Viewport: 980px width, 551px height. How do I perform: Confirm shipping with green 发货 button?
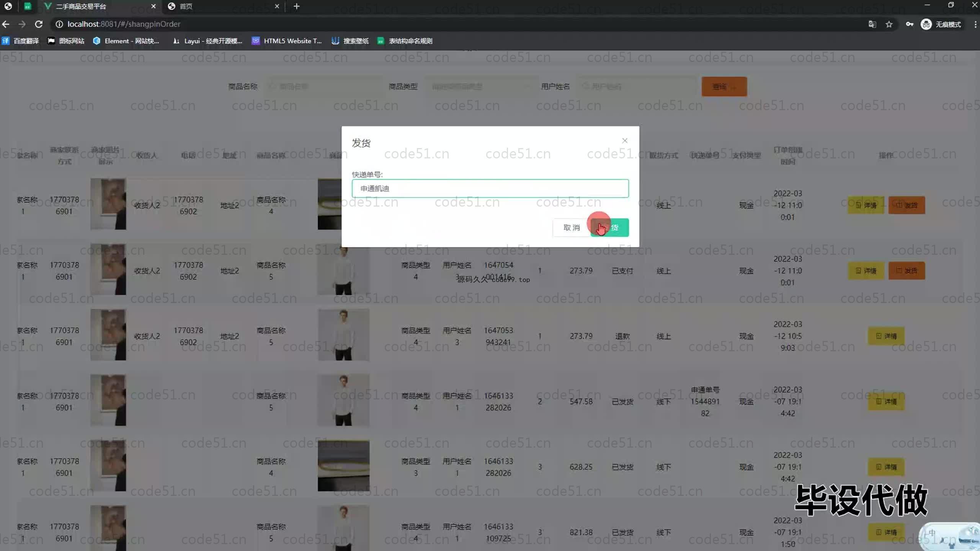point(610,228)
